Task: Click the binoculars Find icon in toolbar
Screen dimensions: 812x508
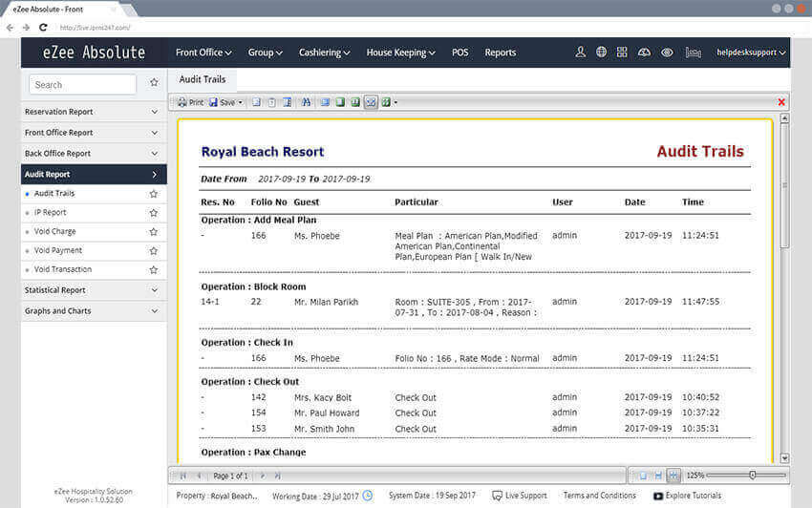Action: [306, 102]
